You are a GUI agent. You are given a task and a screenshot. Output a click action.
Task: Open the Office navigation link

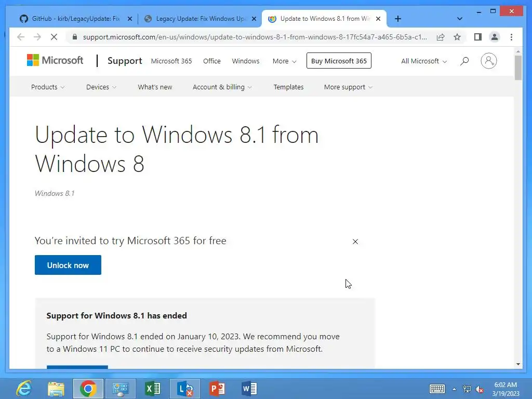(x=212, y=61)
